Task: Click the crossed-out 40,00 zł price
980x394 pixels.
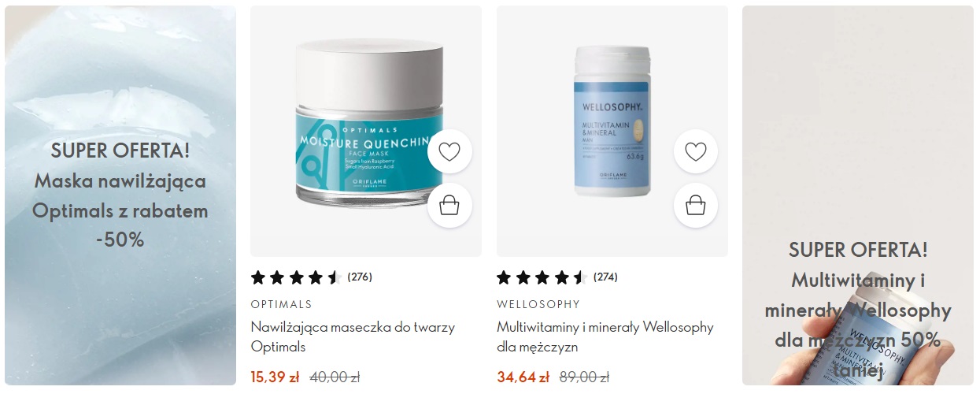Action: coord(335,377)
